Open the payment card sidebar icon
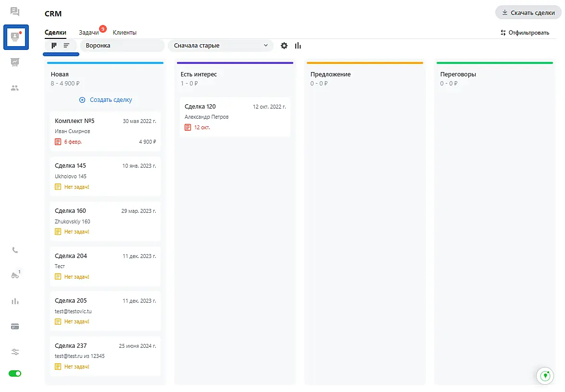The height and width of the screenshot is (392, 565). pyautogui.click(x=15, y=327)
